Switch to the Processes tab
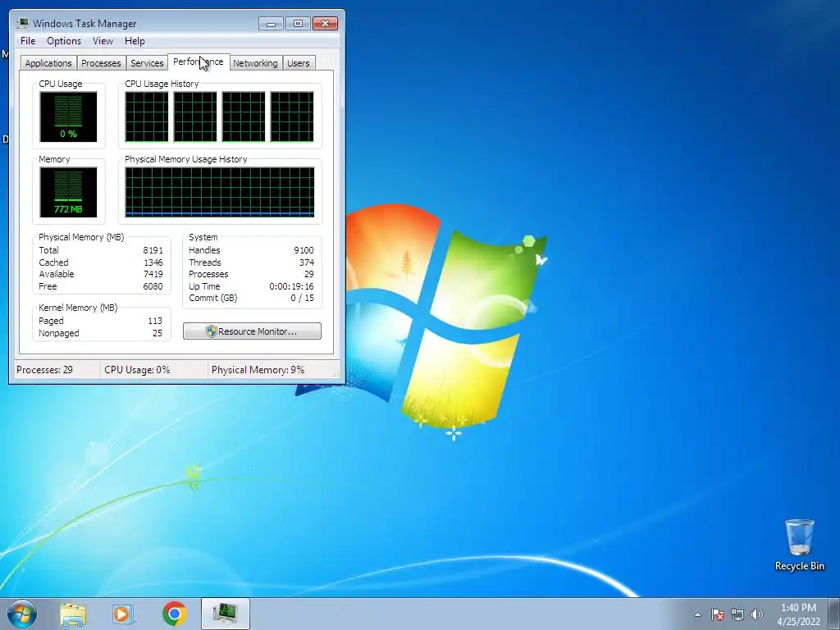The width and height of the screenshot is (840, 630). (101, 62)
